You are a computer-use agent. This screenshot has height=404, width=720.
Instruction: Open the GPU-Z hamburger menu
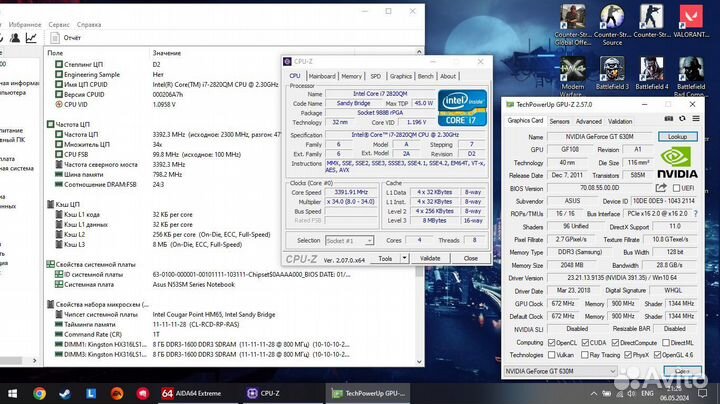coord(696,118)
